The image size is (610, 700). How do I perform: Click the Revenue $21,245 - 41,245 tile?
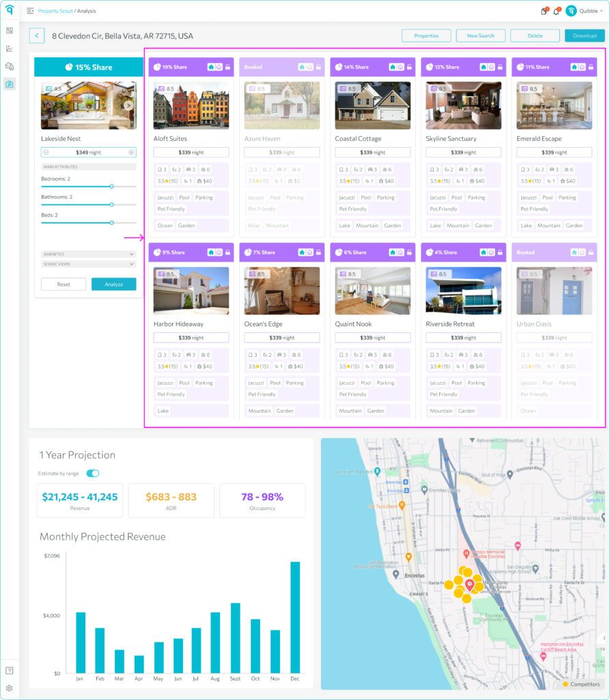coord(80,500)
